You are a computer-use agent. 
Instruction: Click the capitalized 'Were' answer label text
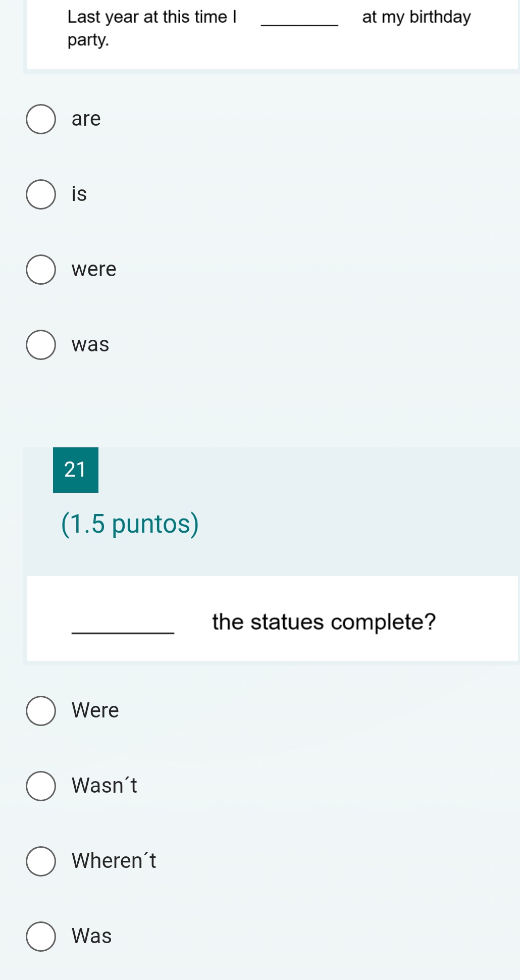click(x=95, y=710)
